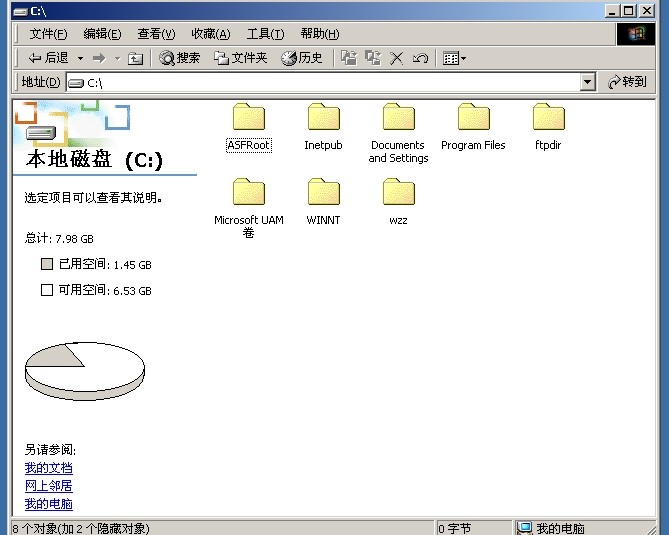This screenshot has width=669, height=535.
Task: Close the C:\ window
Action: [647, 11]
